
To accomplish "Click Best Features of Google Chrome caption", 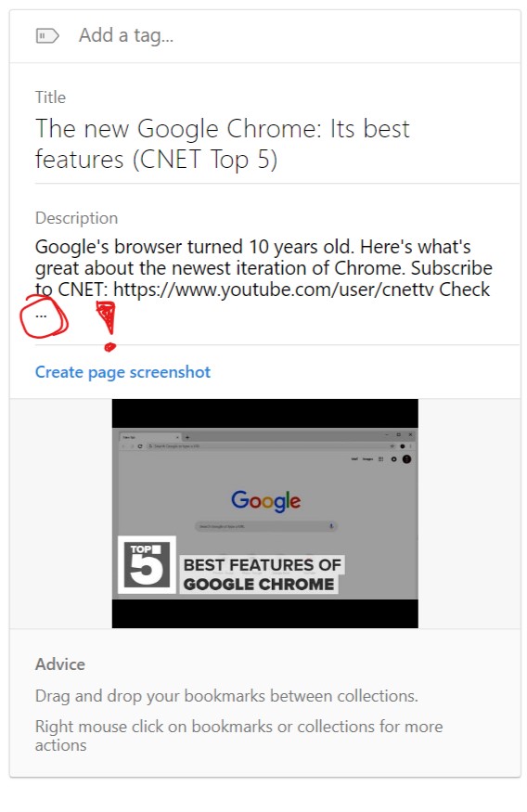I will (x=262, y=574).
